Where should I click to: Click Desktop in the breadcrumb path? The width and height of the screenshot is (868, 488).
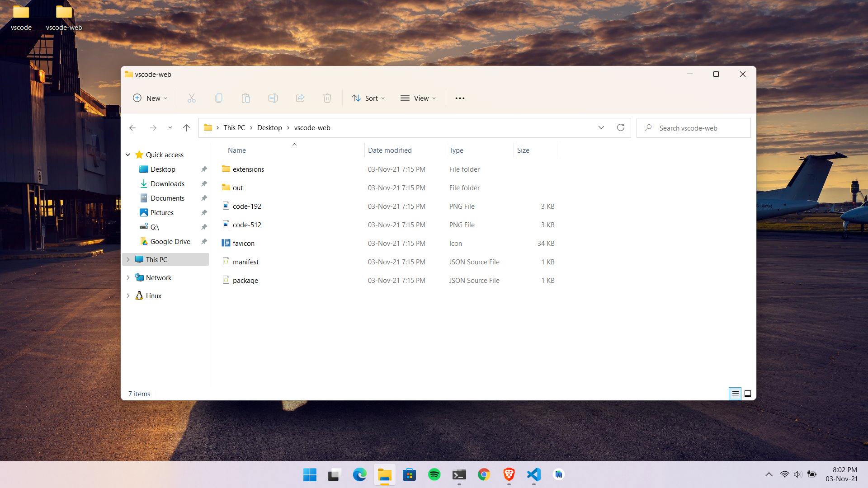click(269, 128)
